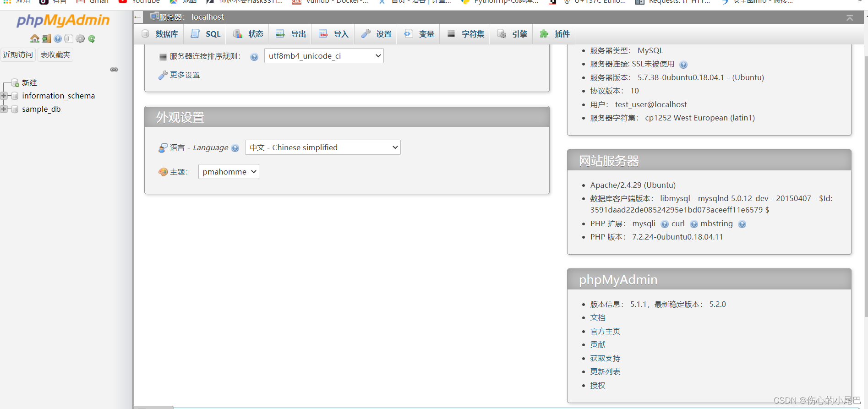Click user test_user@localhost text
The height and width of the screenshot is (409, 868).
(x=651, y=104)
